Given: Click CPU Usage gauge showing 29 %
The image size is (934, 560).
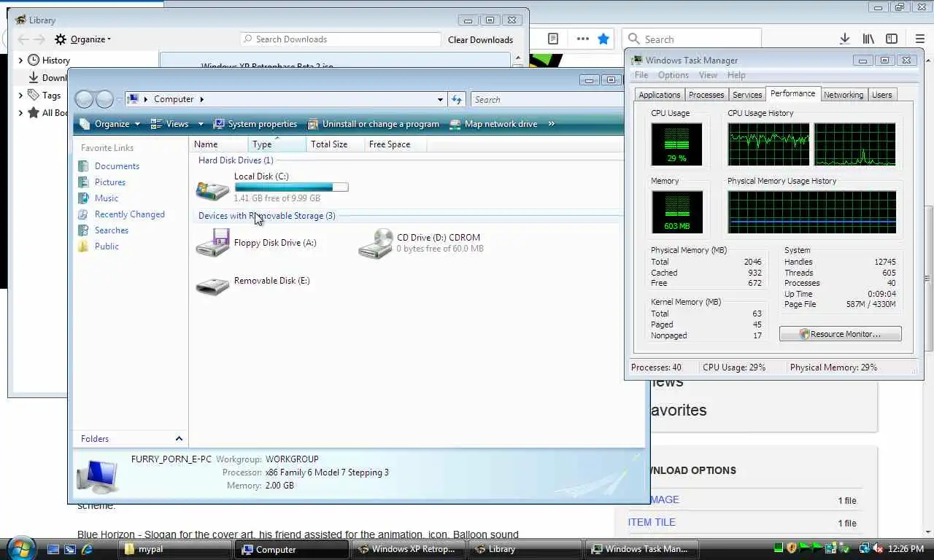Looking at the screenshot, I should pos(676,144).
